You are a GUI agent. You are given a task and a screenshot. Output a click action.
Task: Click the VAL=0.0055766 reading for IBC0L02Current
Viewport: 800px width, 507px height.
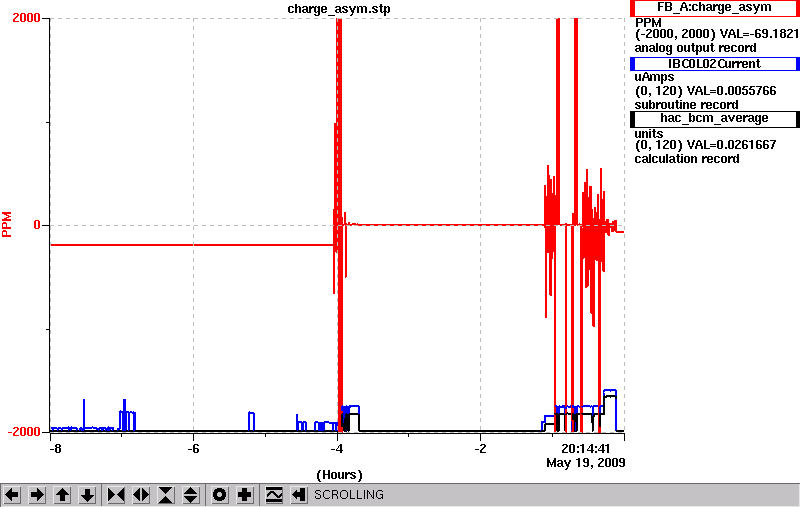tap(732, 91)
